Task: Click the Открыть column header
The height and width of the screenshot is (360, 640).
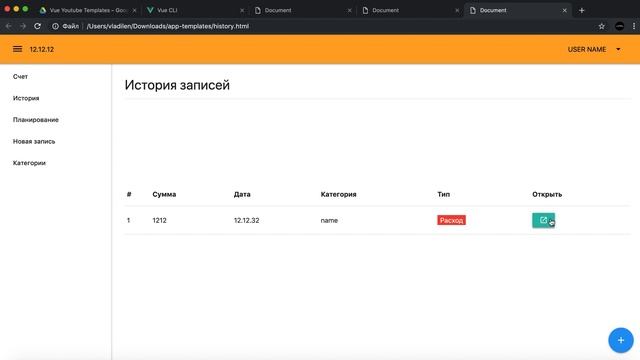Action: [547, 194]
